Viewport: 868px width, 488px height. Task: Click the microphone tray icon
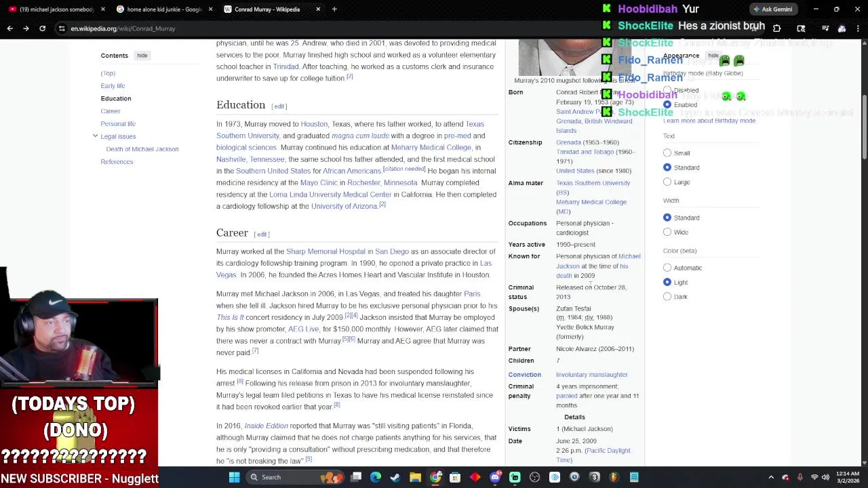coord(800,477)
